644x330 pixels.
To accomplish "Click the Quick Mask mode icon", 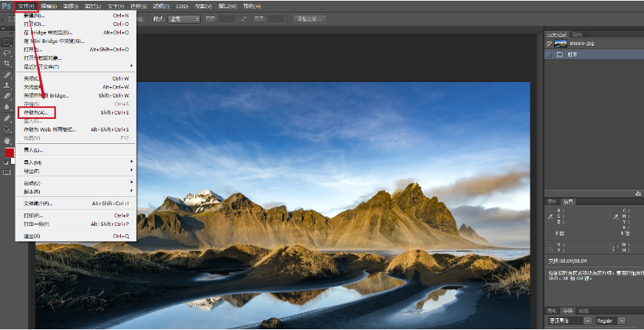I will 7,172.
